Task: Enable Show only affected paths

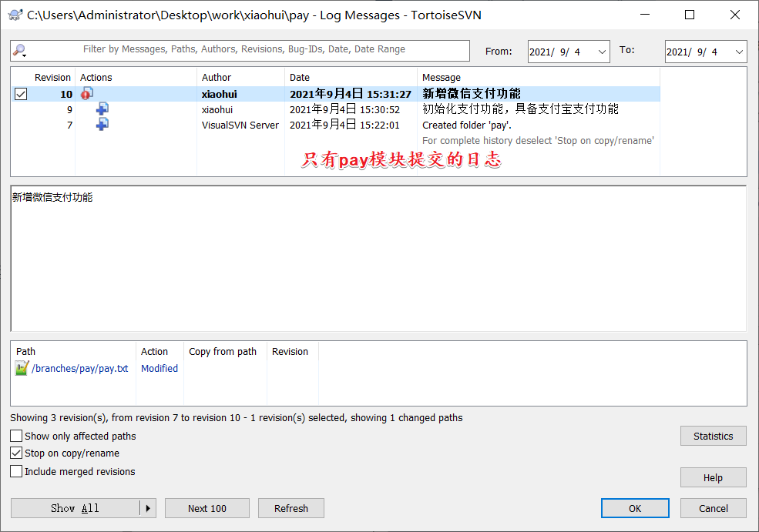Action: point(16,436)
